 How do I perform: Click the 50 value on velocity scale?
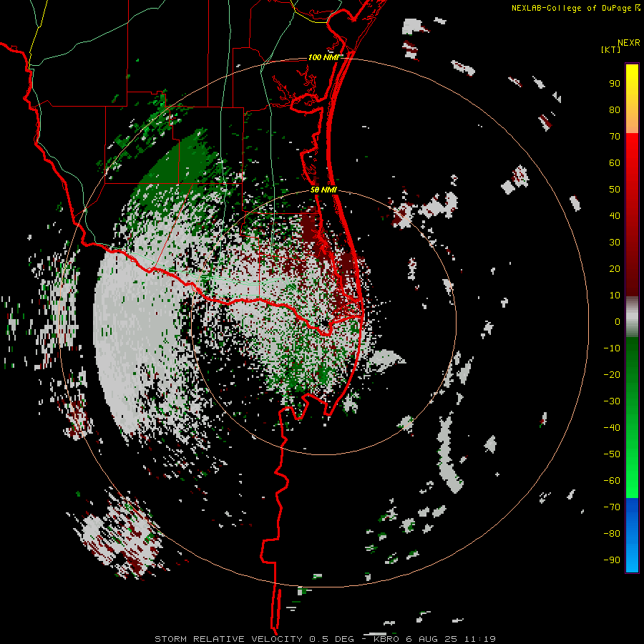[x=615, y=190]
